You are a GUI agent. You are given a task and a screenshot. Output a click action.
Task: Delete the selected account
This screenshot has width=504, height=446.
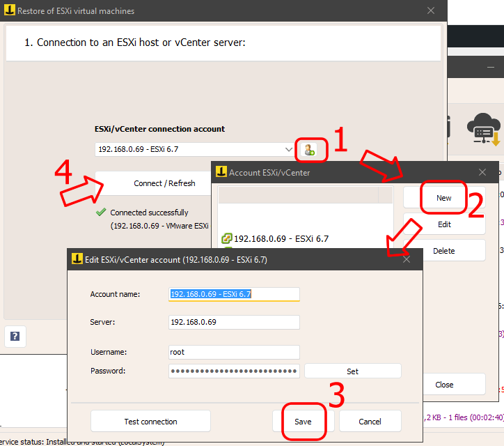click(x=443, y=251)
